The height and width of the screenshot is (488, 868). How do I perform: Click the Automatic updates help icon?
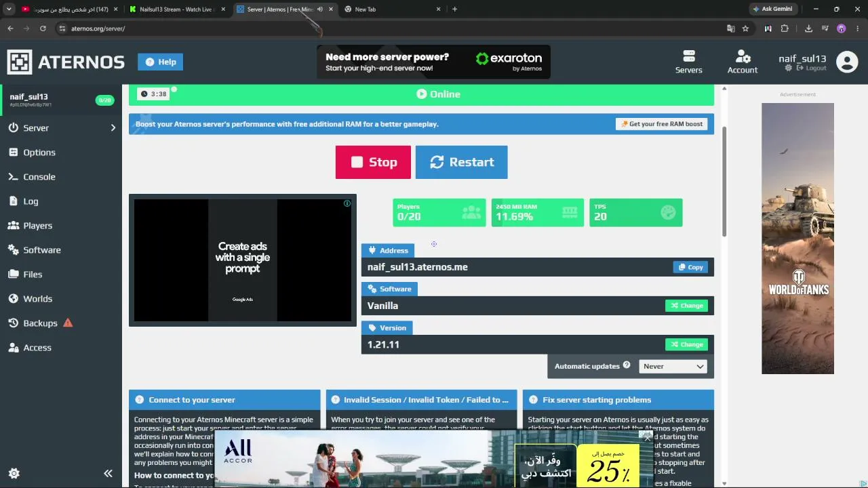tap(627, 365)
